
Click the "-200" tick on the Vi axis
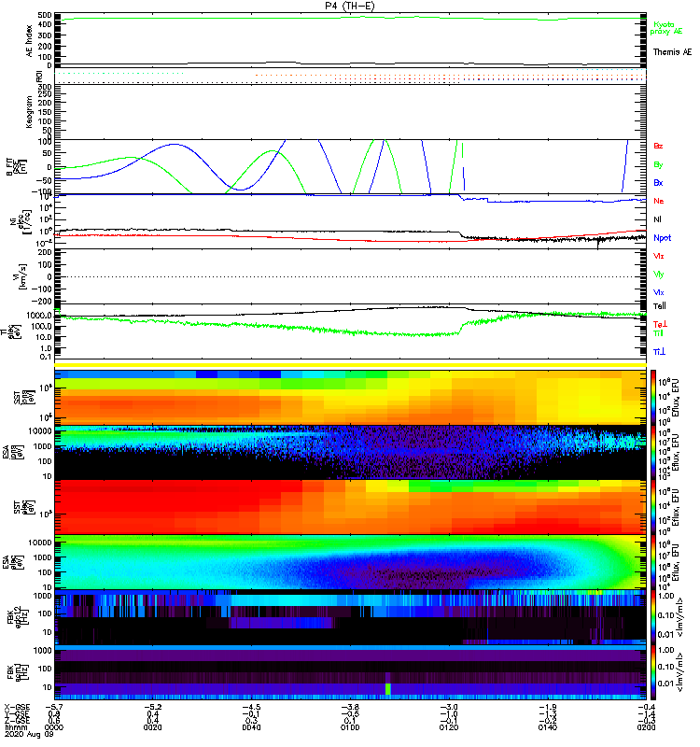tap(42, 301)
